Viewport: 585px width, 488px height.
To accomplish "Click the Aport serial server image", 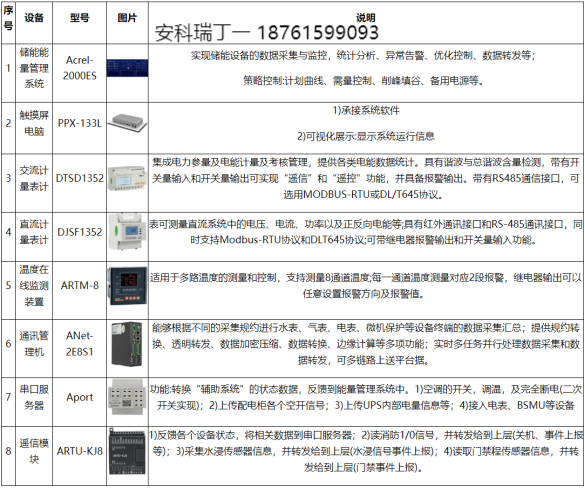I will [x=127, y=397].
